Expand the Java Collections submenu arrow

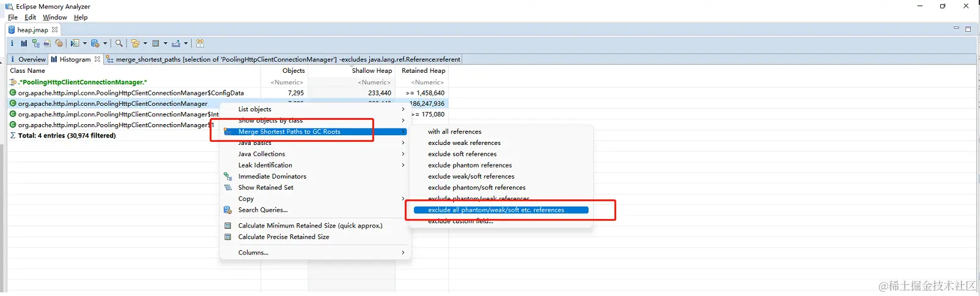[x=403, y=154]
